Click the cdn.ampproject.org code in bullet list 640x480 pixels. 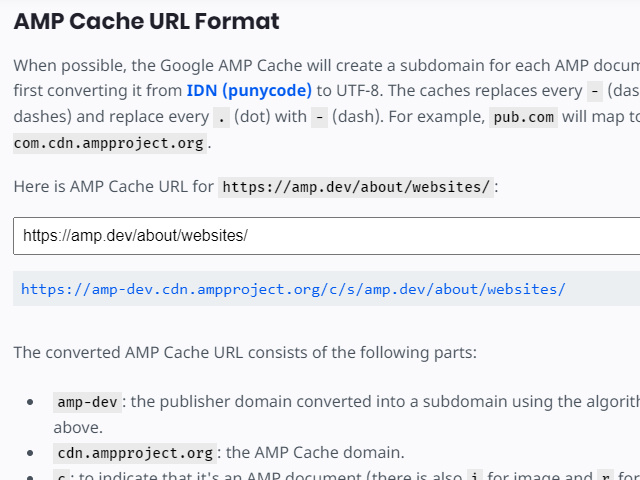coord(134,452)
